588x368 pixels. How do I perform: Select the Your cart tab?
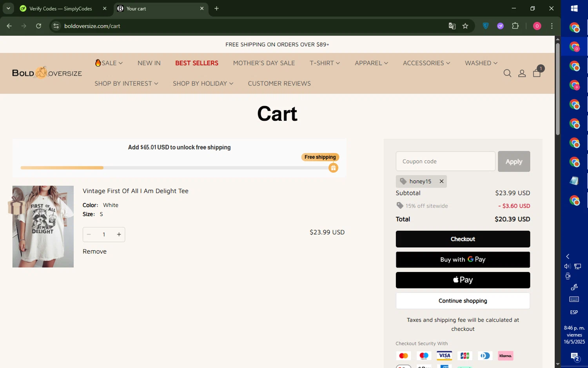tap(161, 8)
